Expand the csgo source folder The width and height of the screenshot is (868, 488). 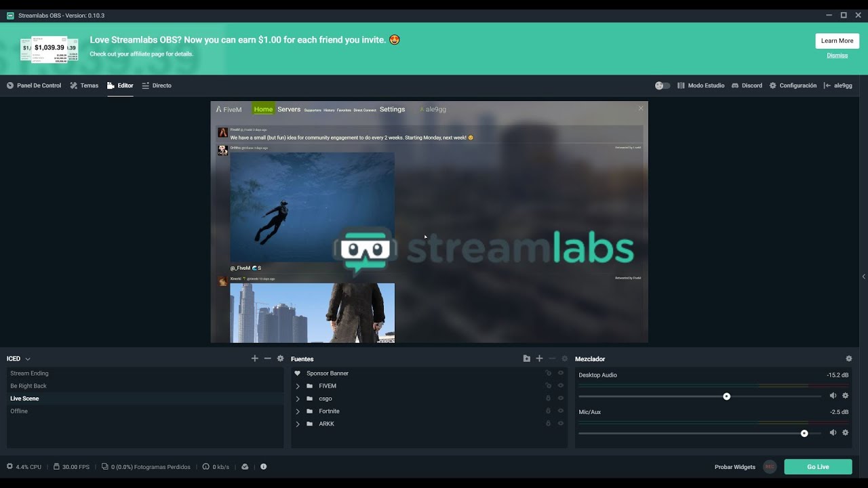coord(298,399)
